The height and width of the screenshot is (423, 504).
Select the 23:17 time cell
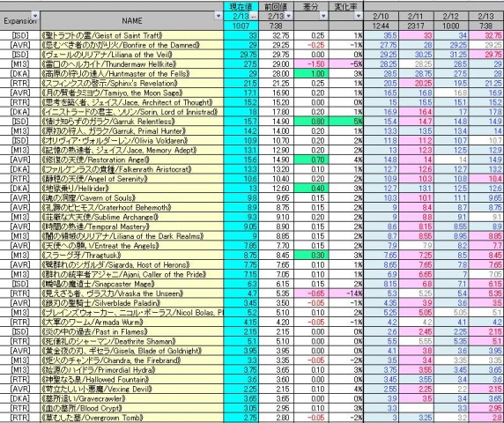tap(416, 26)
